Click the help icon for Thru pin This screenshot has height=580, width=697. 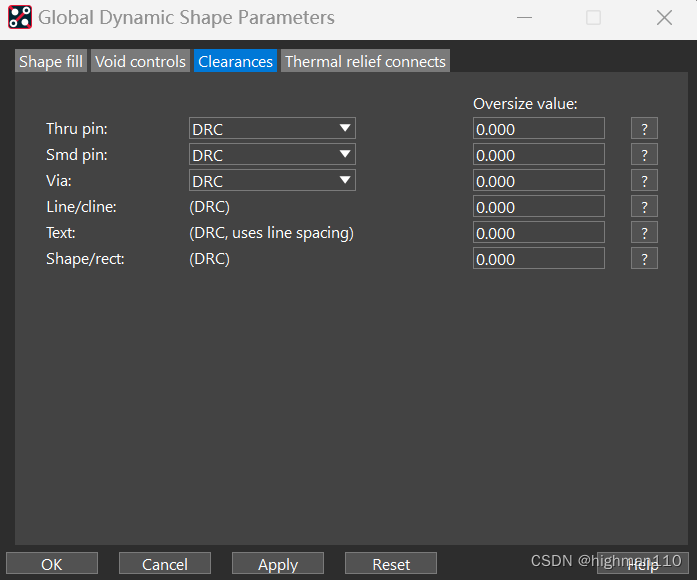[x=644, y=129]
